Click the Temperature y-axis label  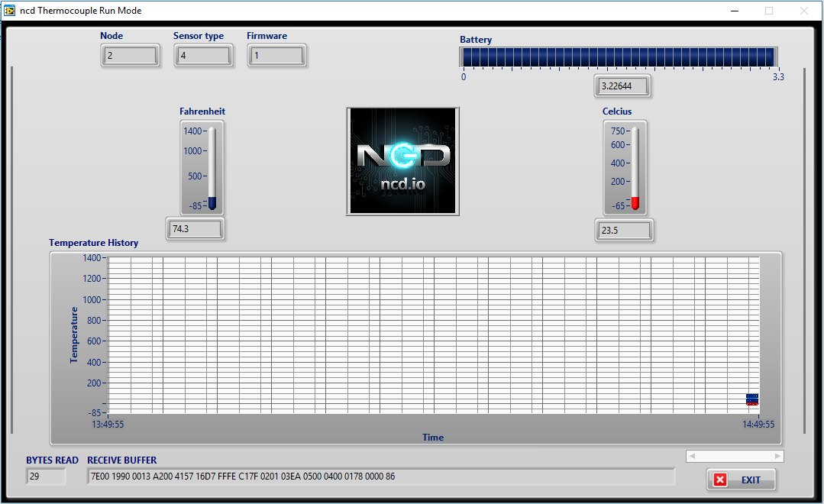(x=74, y=334)
